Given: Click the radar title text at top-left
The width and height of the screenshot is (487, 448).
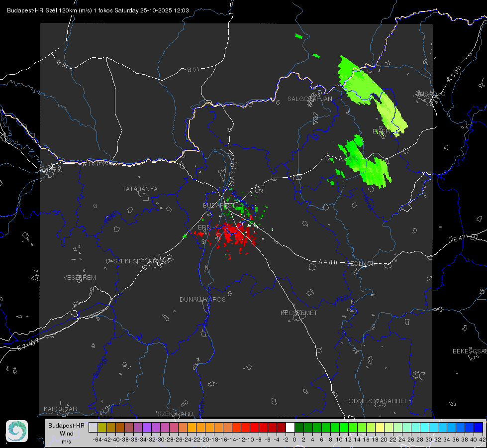Looking at the screenshot, I should pyautogui.click(x=98, y=10).
